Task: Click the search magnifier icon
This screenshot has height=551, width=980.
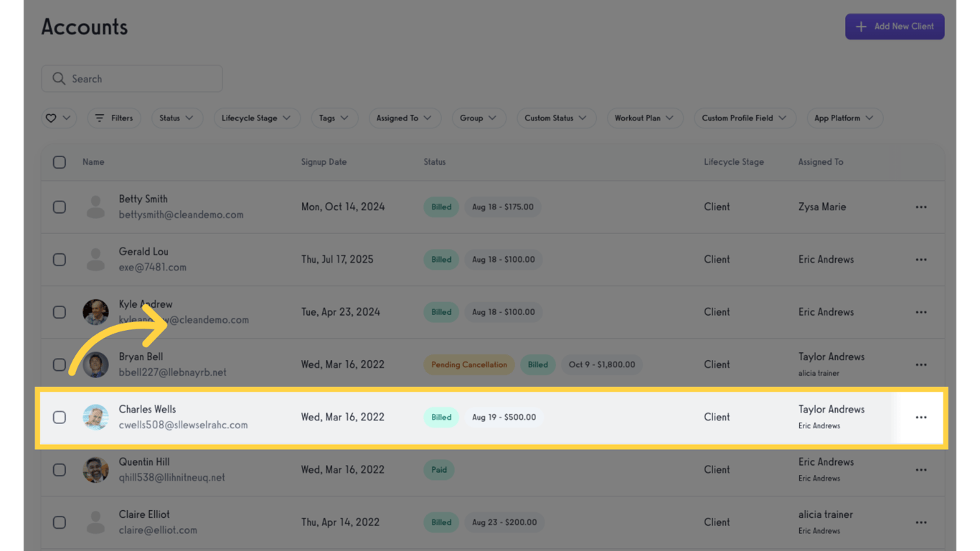Action: click(59, 78)
